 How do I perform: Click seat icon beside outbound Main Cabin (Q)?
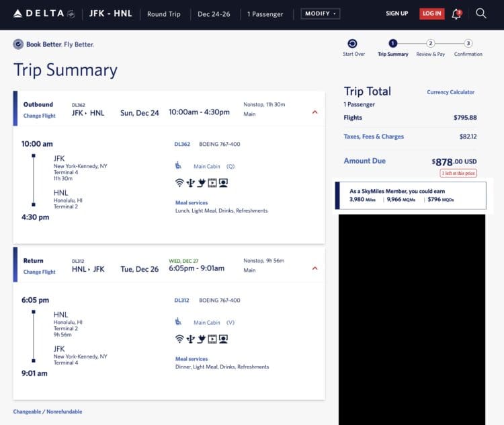(x=178, y=165)
